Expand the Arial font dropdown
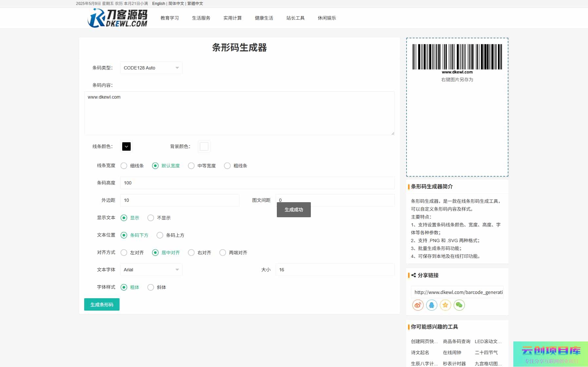The width and height of the screenshot is (588, 367). [x=151, y=270]
